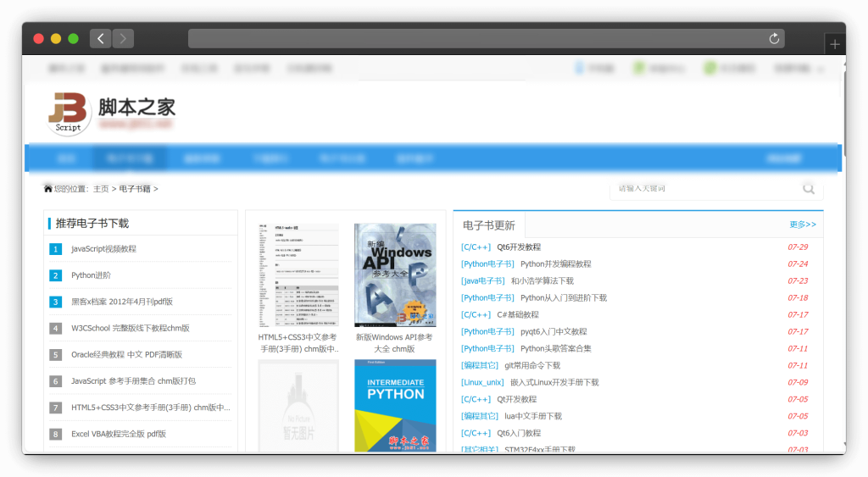Click the Windows API book cover thumbnail
The height and width of the screenshot is (477, 868).
pos(395,275)
